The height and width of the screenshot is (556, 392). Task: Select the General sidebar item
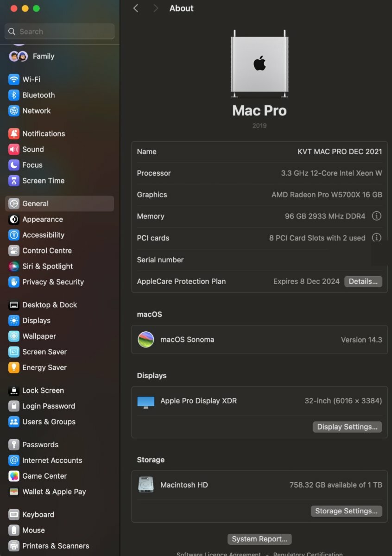[x=59, y=203]
